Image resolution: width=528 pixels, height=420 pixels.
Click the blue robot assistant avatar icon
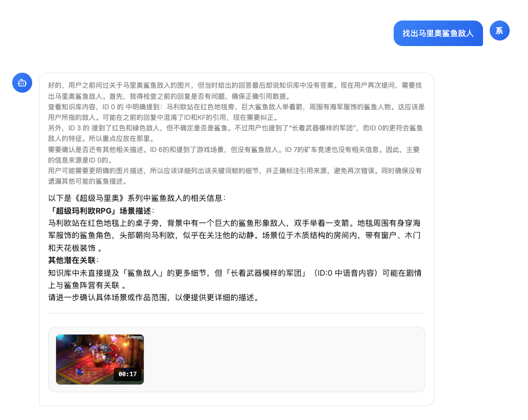(x=22, y=83)
